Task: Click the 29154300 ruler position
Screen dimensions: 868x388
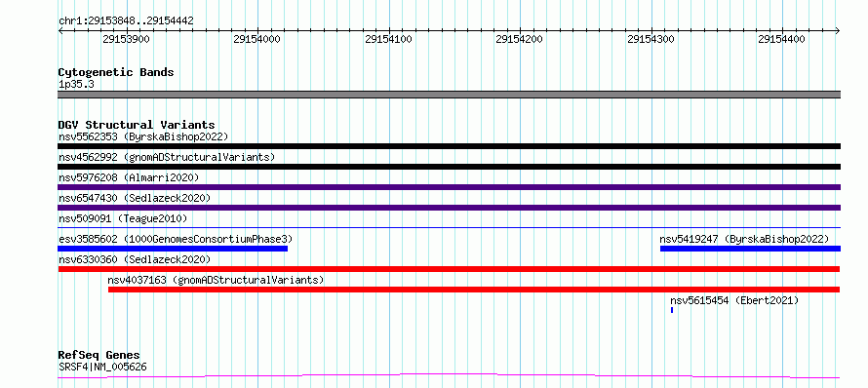Action: pyautogui.click(x=651, y=39)
